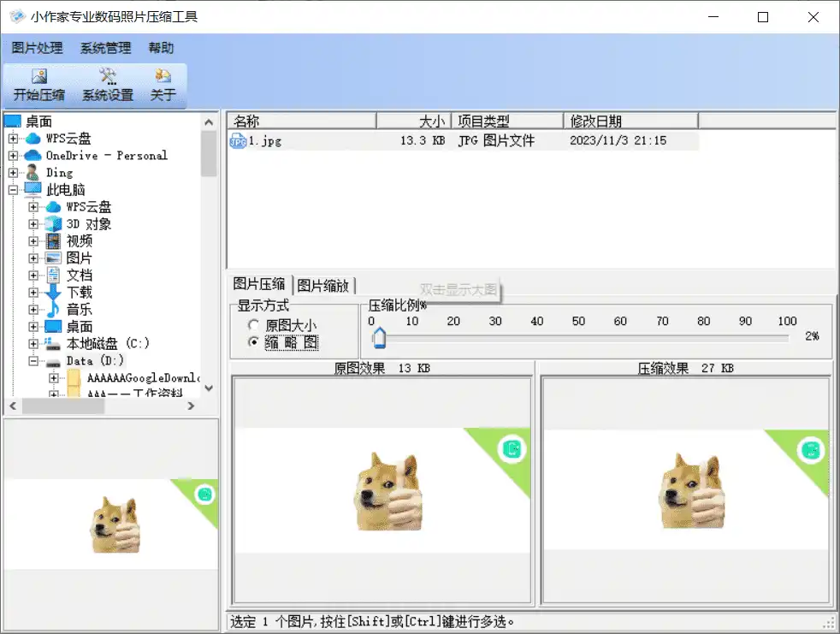The image size is (840, 634).
Task: Select WPS云盘 under 此电脑
Action: click(89, 207)
